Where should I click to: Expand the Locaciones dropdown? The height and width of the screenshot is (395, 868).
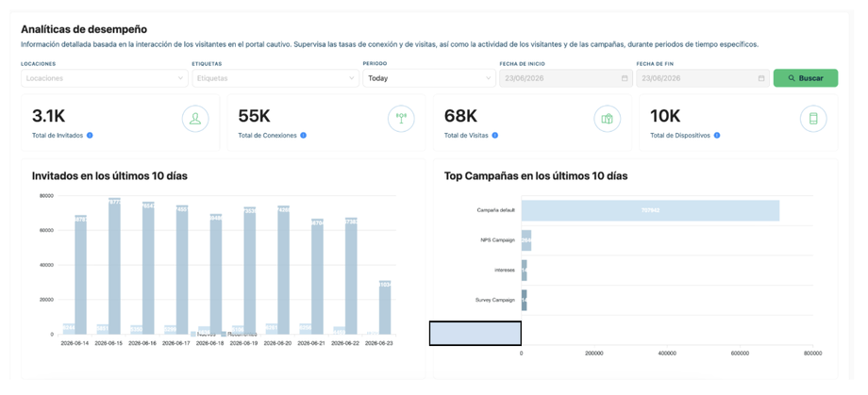(x=105, y=78)
